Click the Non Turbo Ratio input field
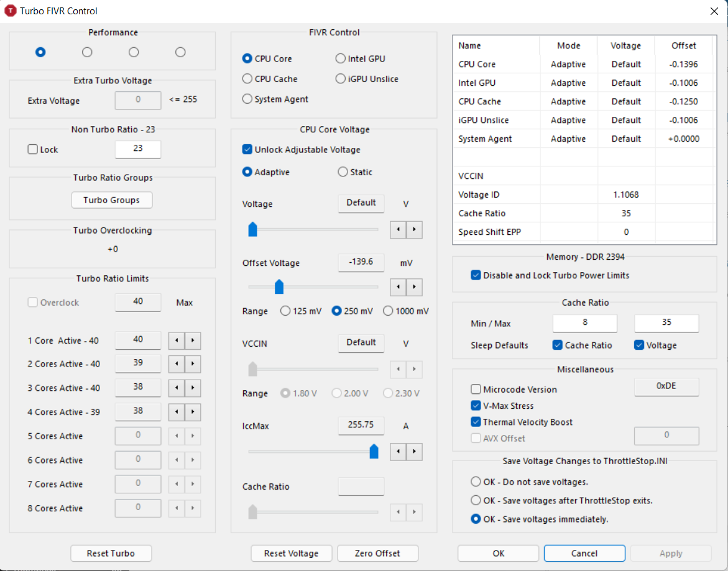The height and width of the screenshot is (571, 728). tap(138, 149)
